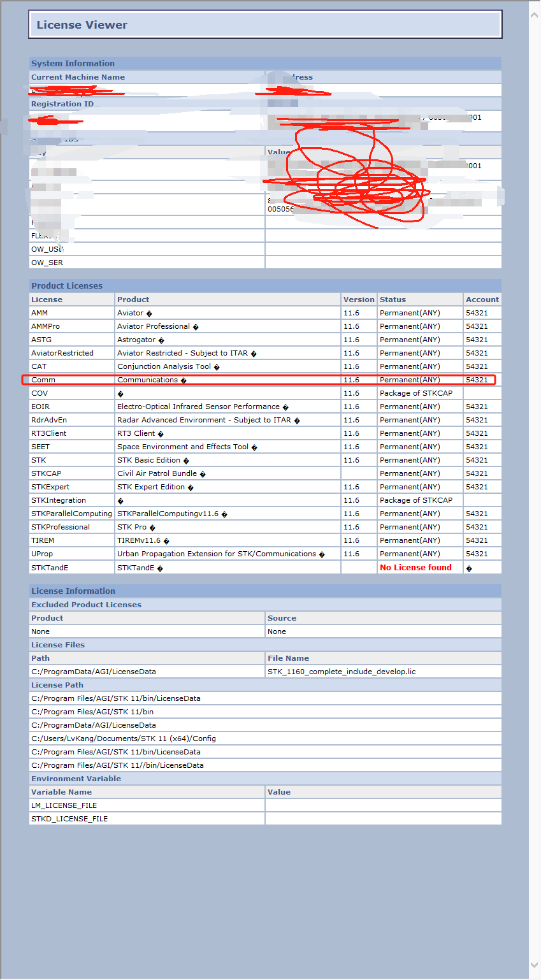Click the Registration ID label
The width and height of the screenshot is (541, 980).
tap(62, 104)
